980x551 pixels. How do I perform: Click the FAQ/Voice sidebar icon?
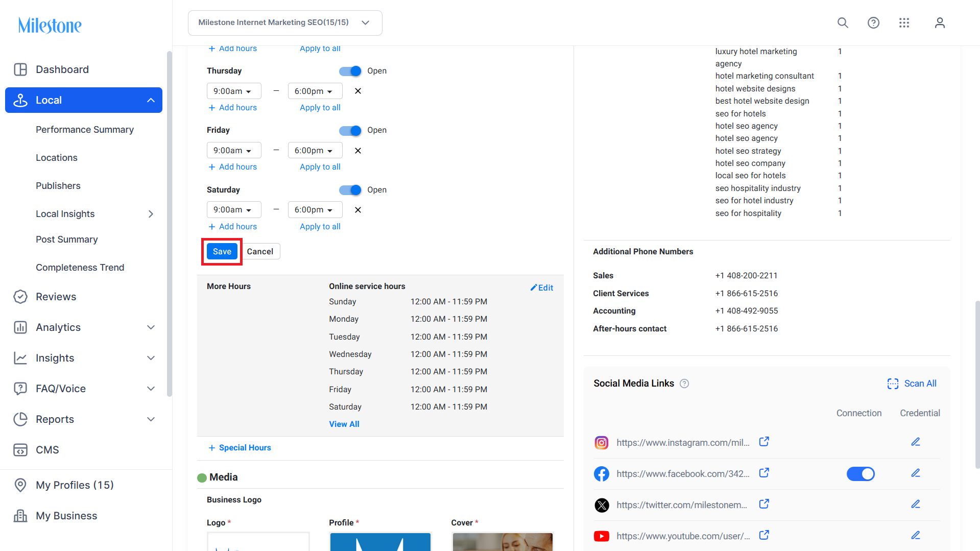[x=20, y=389]
